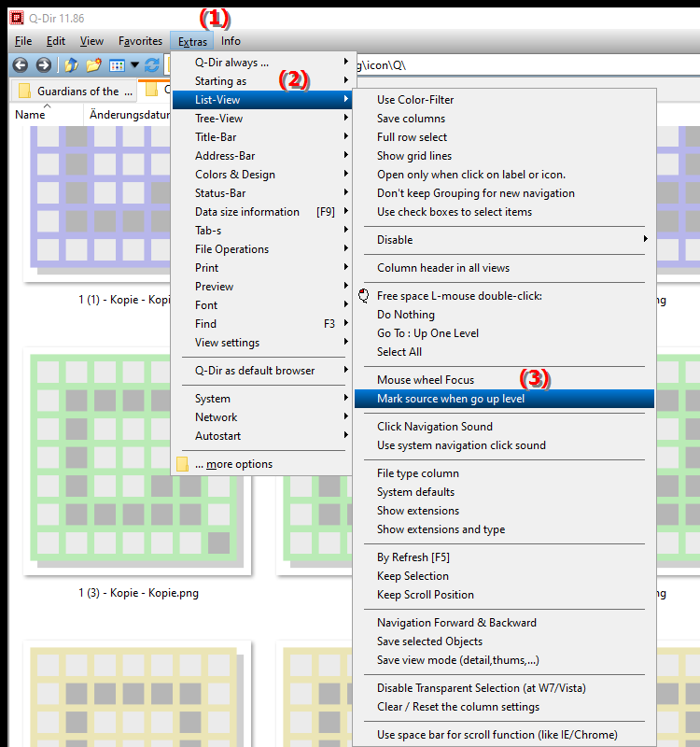Open View settings submenu

[x=263, y=343]
